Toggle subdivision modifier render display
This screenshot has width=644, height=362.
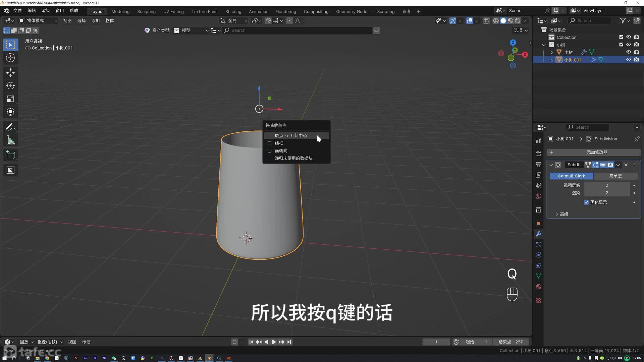610,165
